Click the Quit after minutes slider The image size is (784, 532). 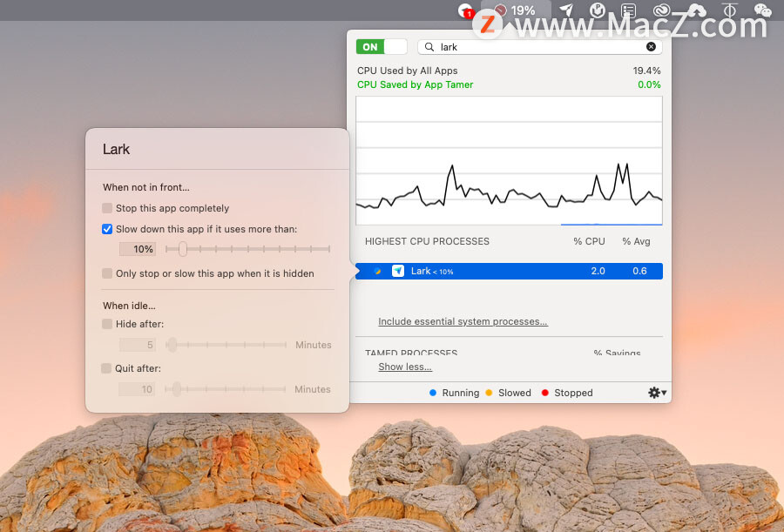(x=226, y=389)
